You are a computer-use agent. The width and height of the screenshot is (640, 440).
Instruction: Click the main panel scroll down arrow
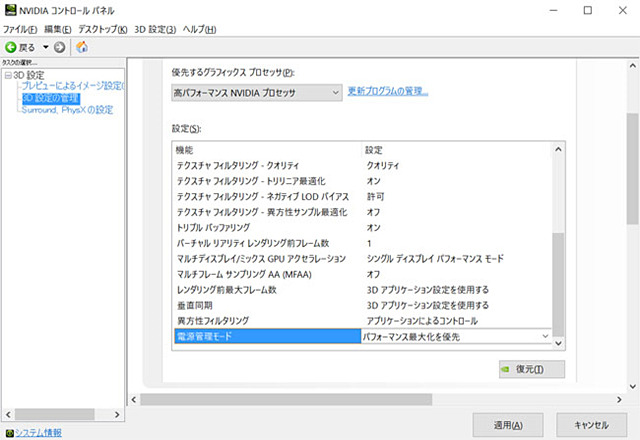click(x=633, y=386)
